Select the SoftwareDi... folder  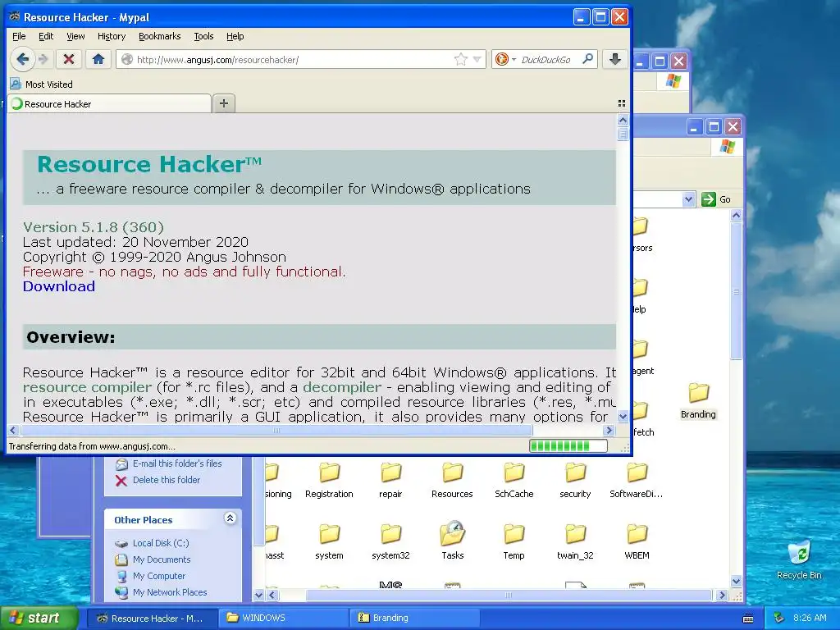click(637, 481)
